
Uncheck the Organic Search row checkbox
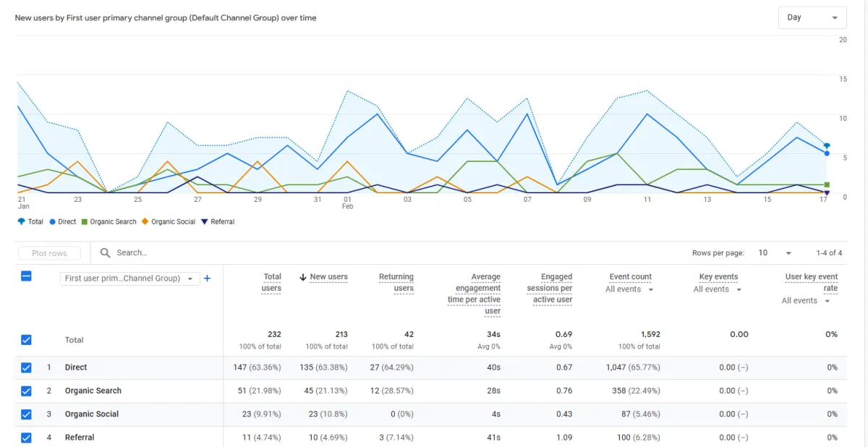coord(26,391)
